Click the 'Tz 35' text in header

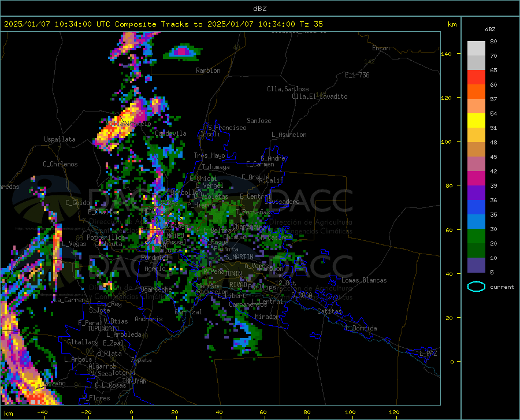pyautogui.click(x=311, y=24)
